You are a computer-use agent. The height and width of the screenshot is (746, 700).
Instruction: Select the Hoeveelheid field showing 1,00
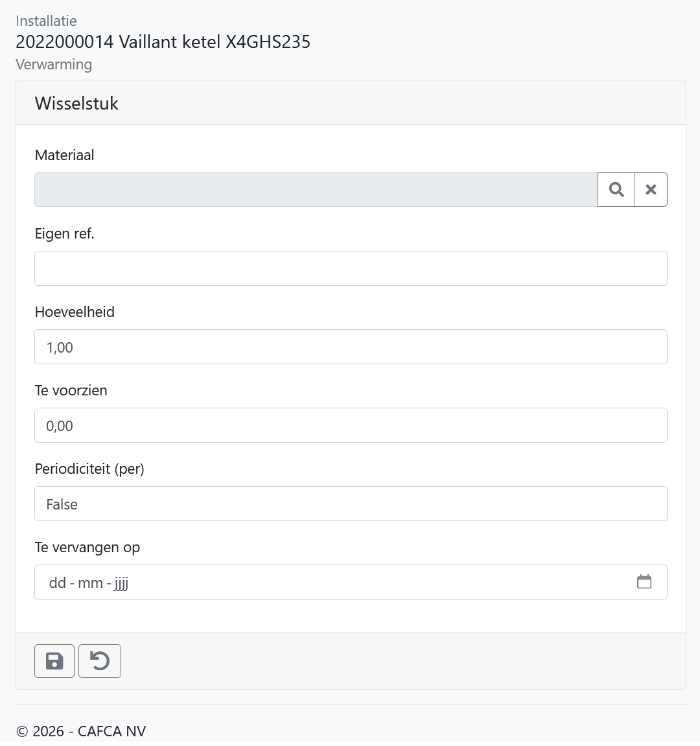[x=351, y=347]
